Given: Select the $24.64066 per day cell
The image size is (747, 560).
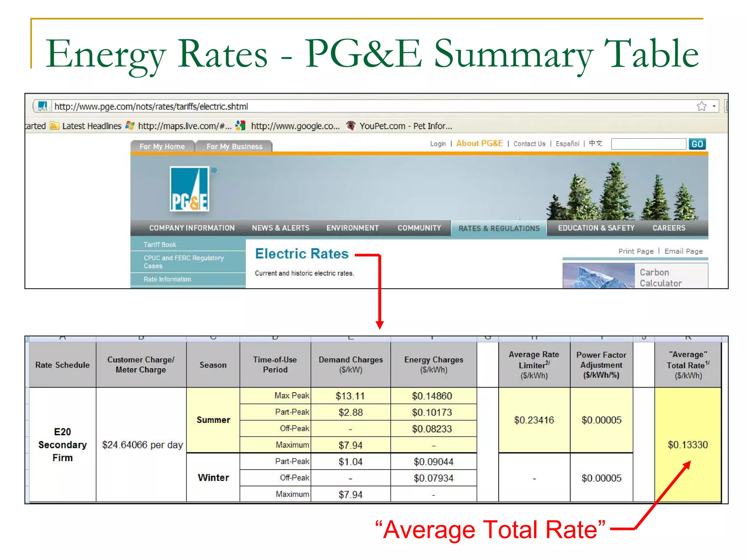Looking at the screenshot, I should tap(142, 444).
